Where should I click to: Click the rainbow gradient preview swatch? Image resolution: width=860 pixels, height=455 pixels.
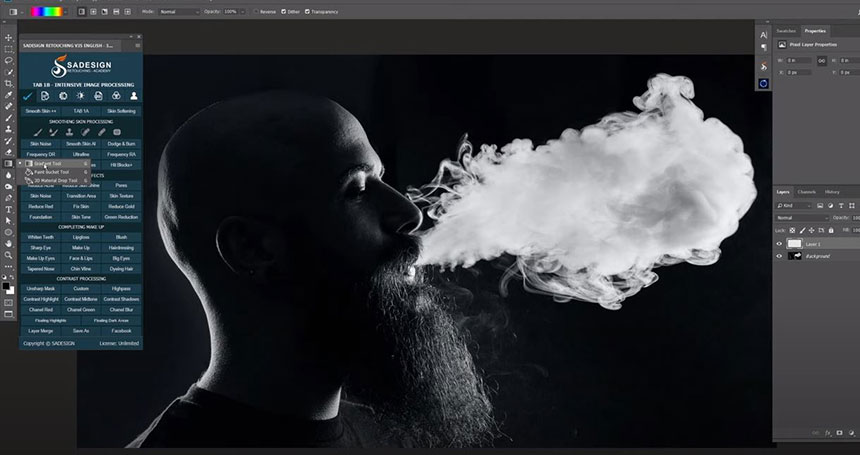tap(46, 12)
